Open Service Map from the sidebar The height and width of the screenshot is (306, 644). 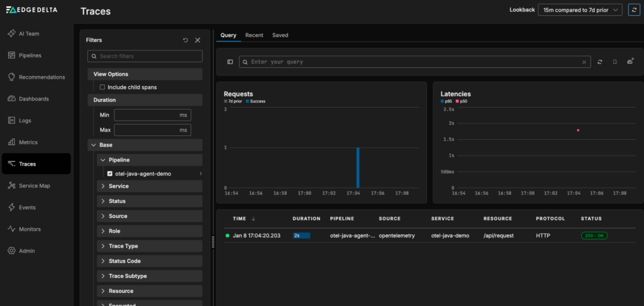coord(35,186)
